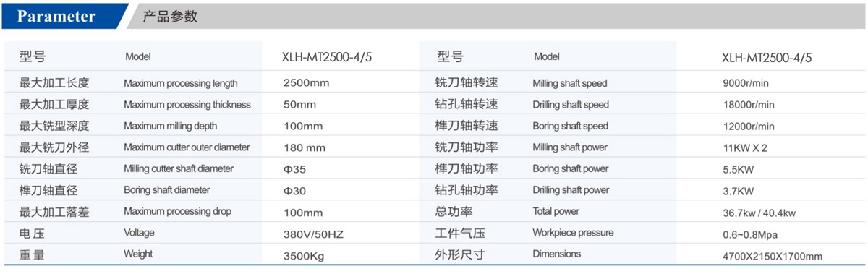The image size is (868, 274).
Task: Click the Total power label
Action: coord(556,212)
